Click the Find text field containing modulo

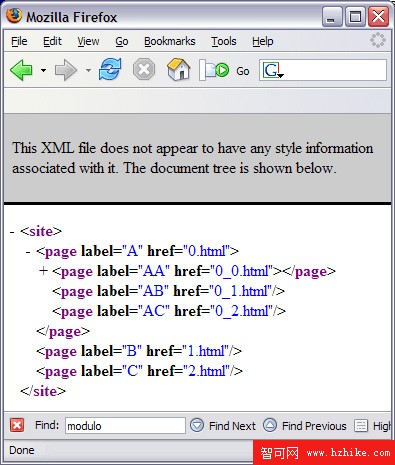pyautogui.click(x=125, y=426)
